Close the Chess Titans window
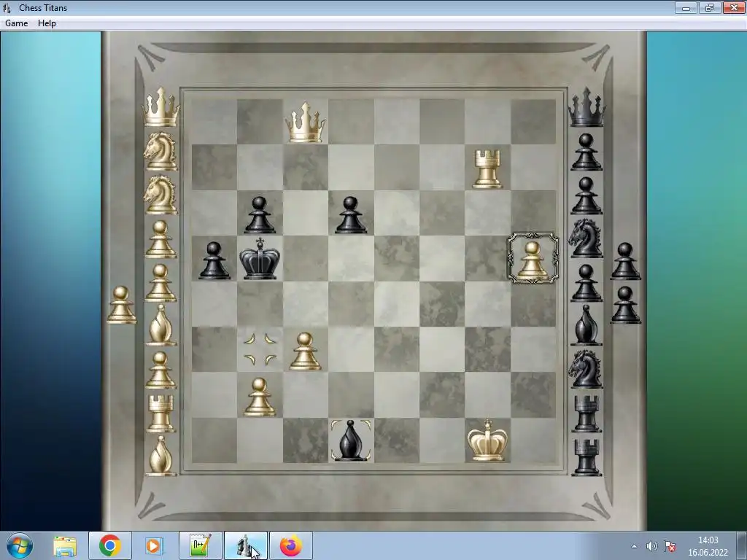The width and height of the screenshot is (747, 560). coord(734,7)
